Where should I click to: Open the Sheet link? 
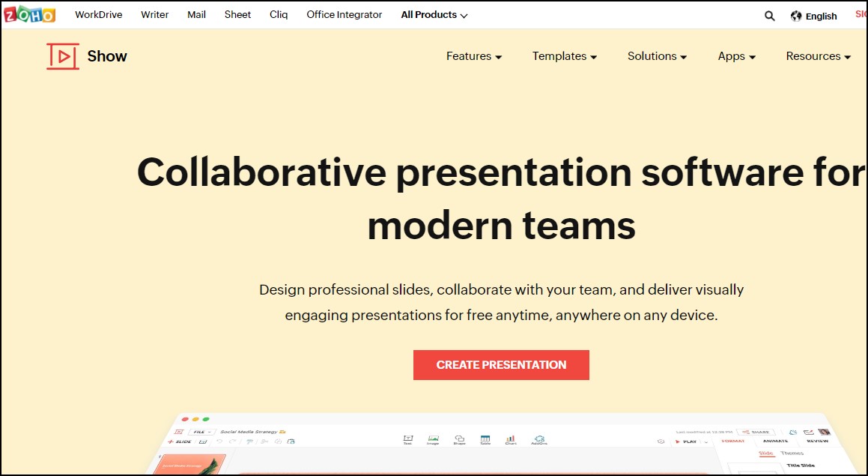point(237,15)
